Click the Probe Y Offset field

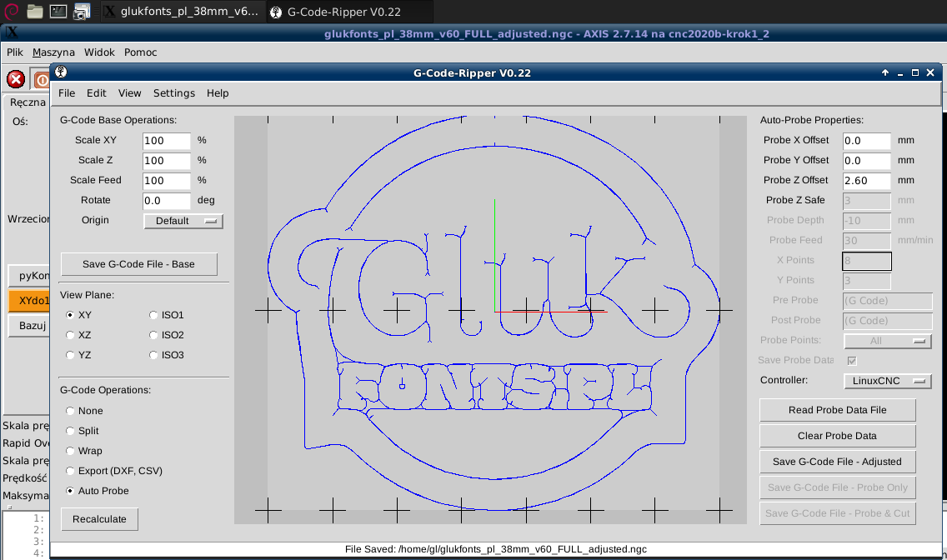(867, 161)
